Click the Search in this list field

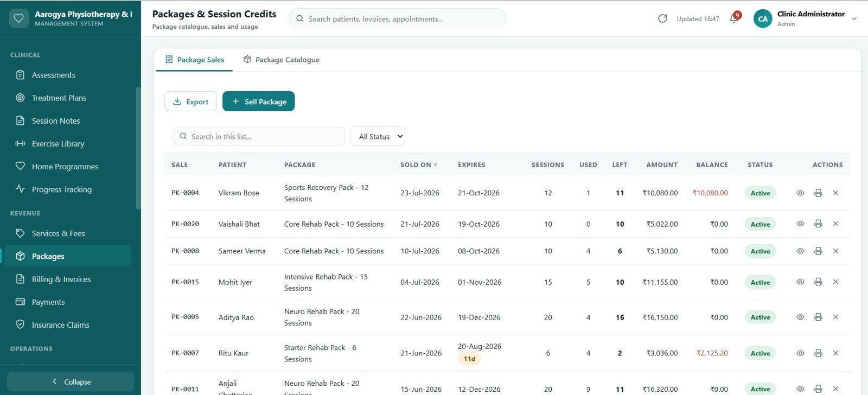(259, 137)
